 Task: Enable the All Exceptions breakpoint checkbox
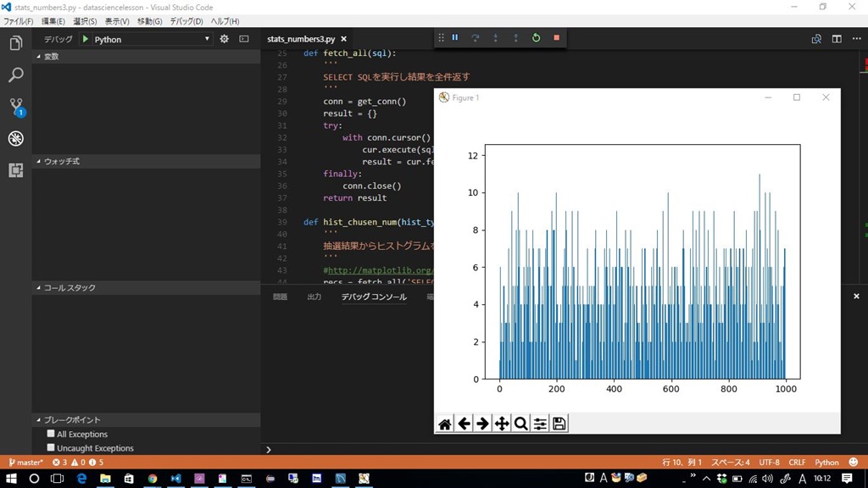(x=51, y=434)
